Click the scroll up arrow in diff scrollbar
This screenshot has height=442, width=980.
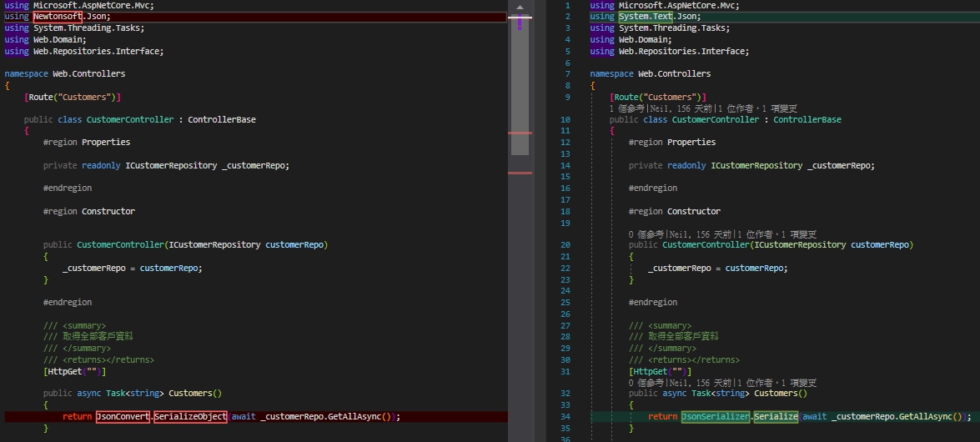click(520, 8)
